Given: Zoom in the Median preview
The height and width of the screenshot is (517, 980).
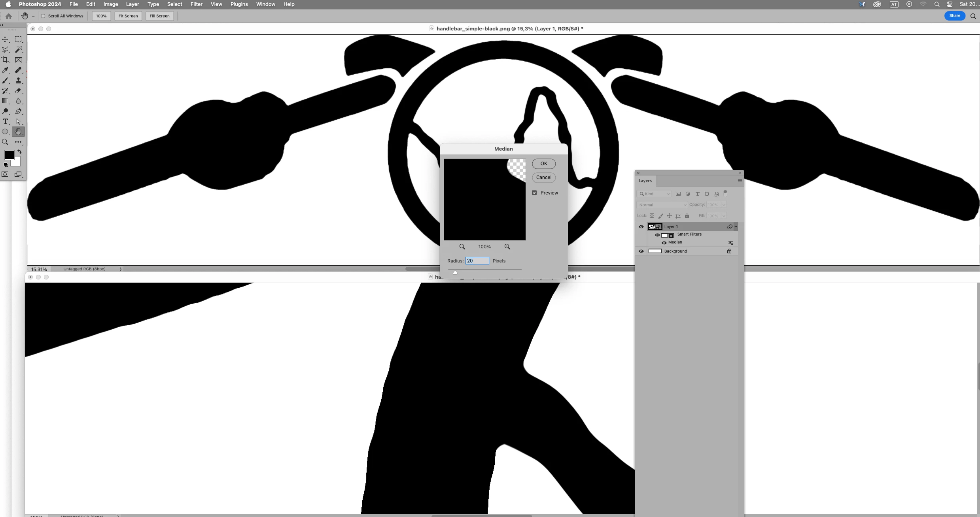Looking at the screenshot, I should coord(507,247).
